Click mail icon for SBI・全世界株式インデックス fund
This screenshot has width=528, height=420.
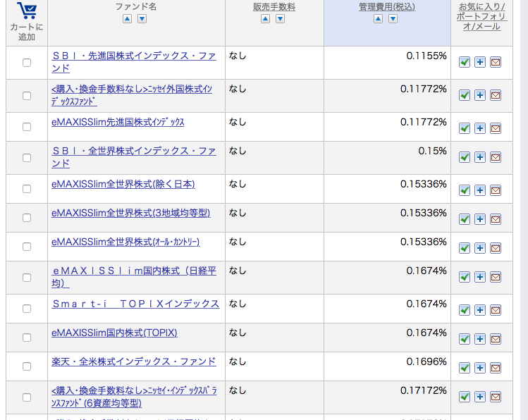click(496, 157)
